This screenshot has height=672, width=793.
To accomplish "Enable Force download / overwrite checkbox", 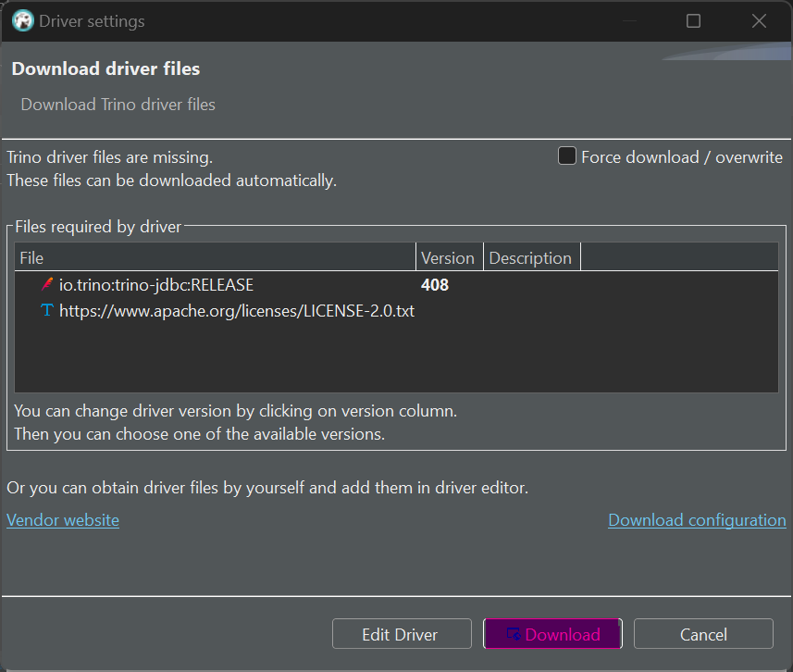I will (567, 156).
